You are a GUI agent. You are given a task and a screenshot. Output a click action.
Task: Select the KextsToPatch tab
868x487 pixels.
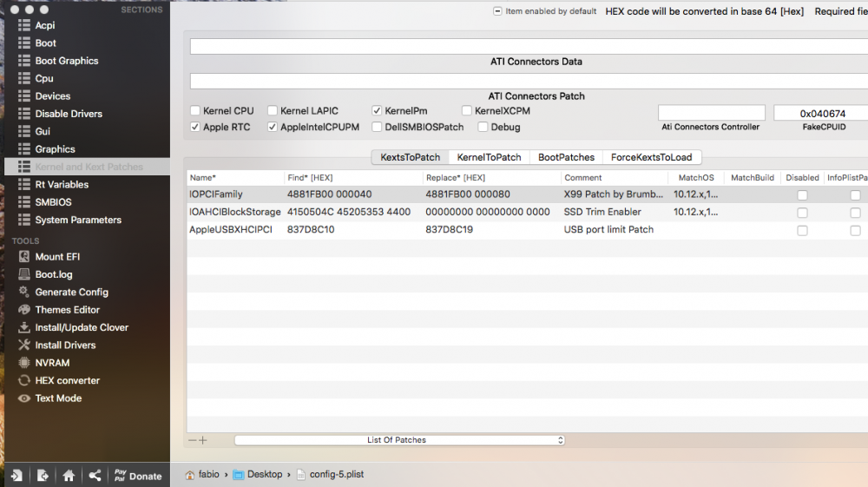(411, 157)
